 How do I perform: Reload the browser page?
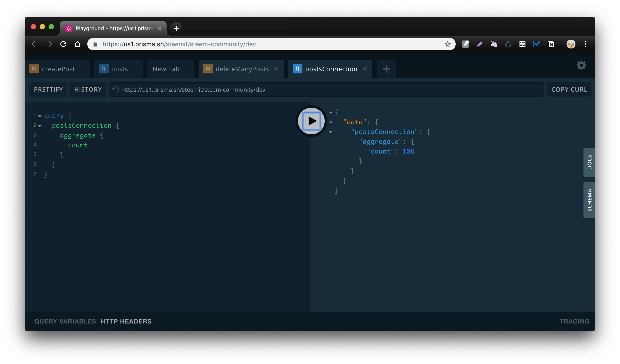63,44
